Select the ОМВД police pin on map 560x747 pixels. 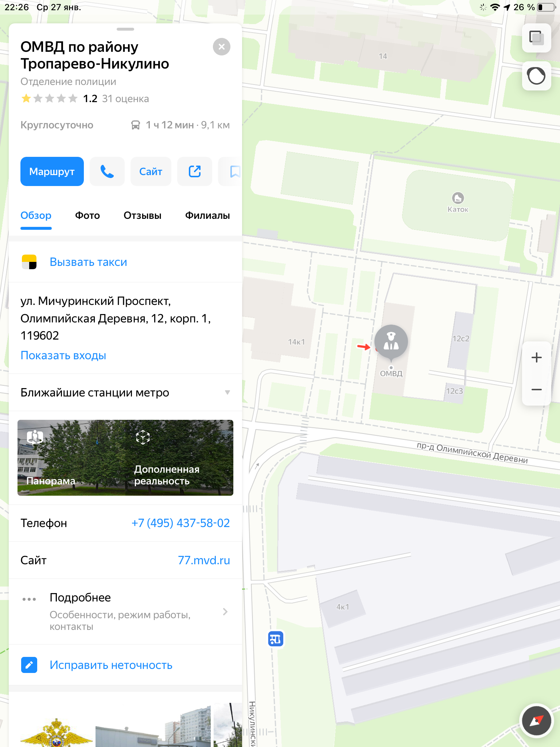(391, 342)
